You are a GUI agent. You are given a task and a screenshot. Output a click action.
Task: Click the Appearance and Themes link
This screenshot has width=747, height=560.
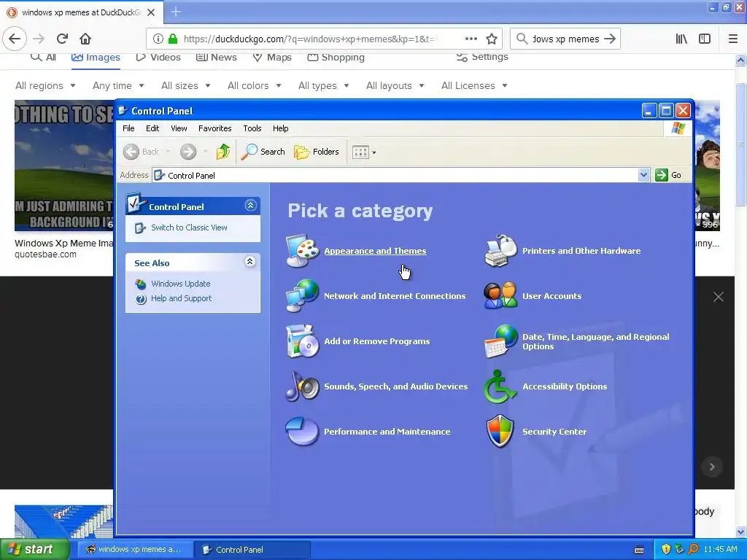376,251
